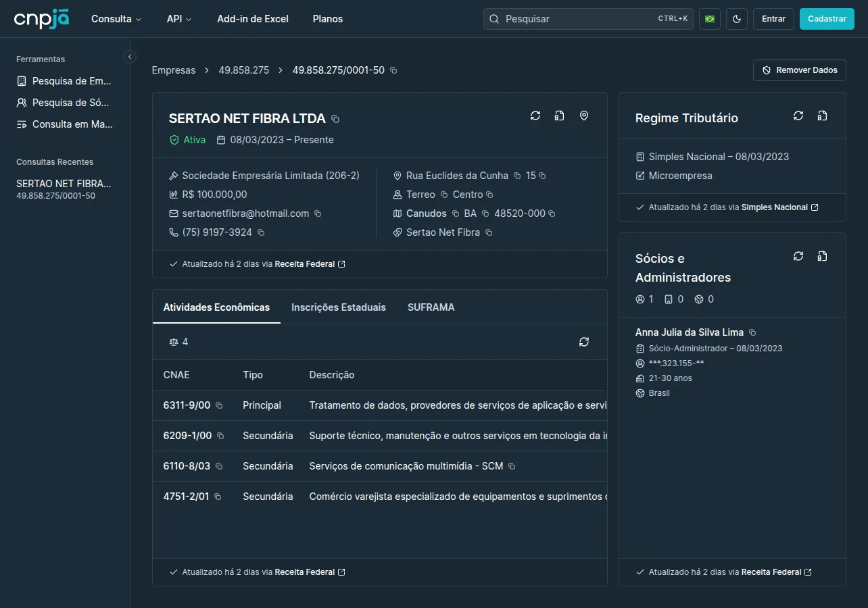The width and height of the screenshot is (868, 608).
Task: Copy the state abbreviation BA
Action: 485,213
